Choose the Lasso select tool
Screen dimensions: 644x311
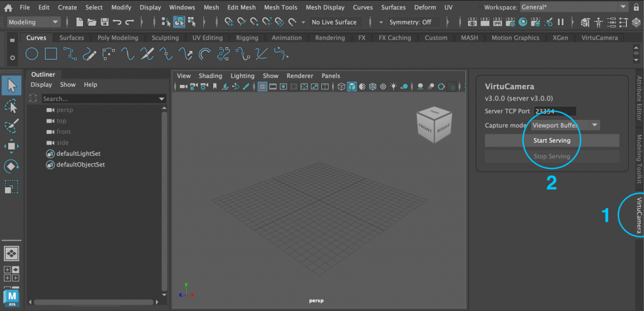pyautogui.click(x=11, y=106)
